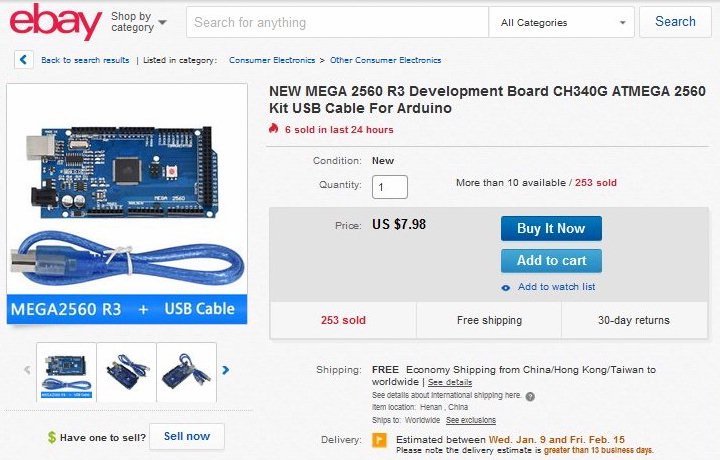Screen dimensions: 720x460
Task: Click the eye icon beside Add to watch list
Action: point(506,288)
